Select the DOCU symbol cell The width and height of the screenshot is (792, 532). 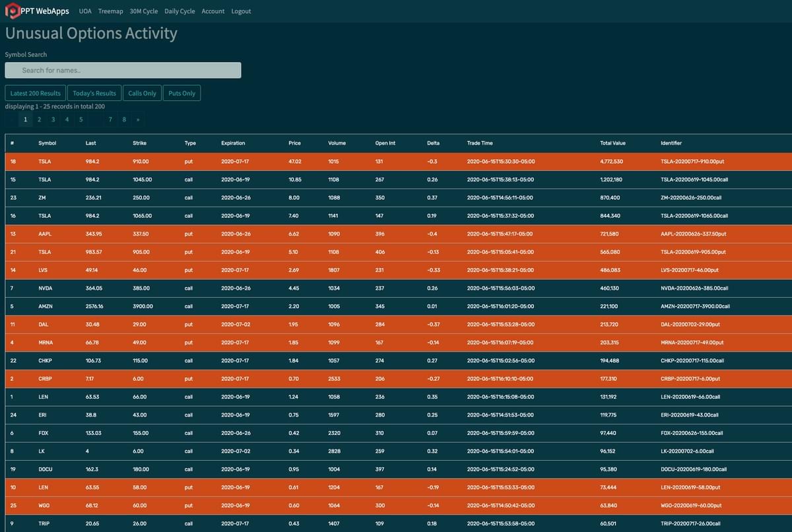click(x=46, y=469)
